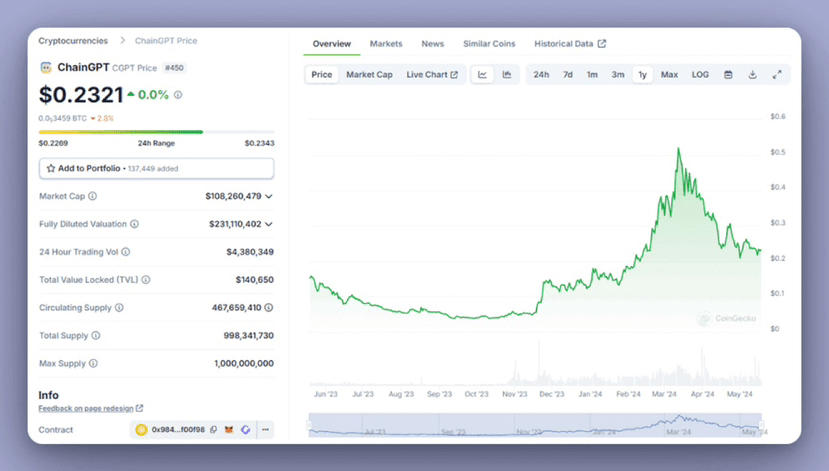This screenshot has height=471, width=829.
Task: Click the chart timeline range navigator
Action: [534, 427]
